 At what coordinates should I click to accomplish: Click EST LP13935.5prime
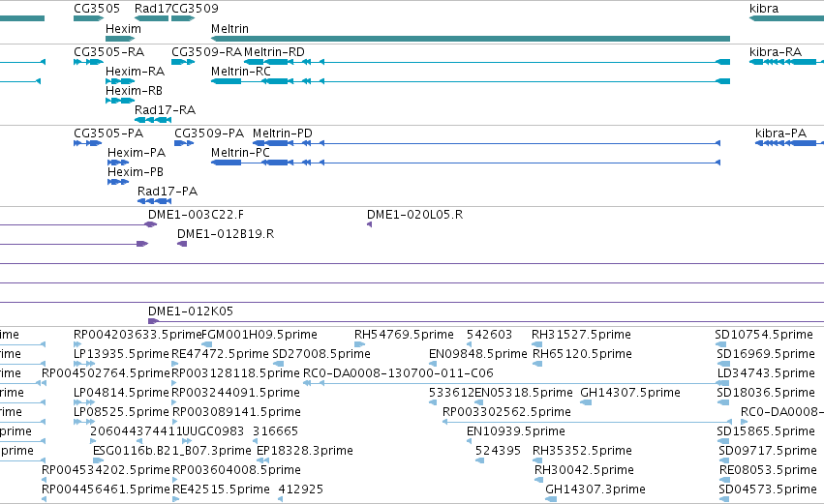[121, 354]
